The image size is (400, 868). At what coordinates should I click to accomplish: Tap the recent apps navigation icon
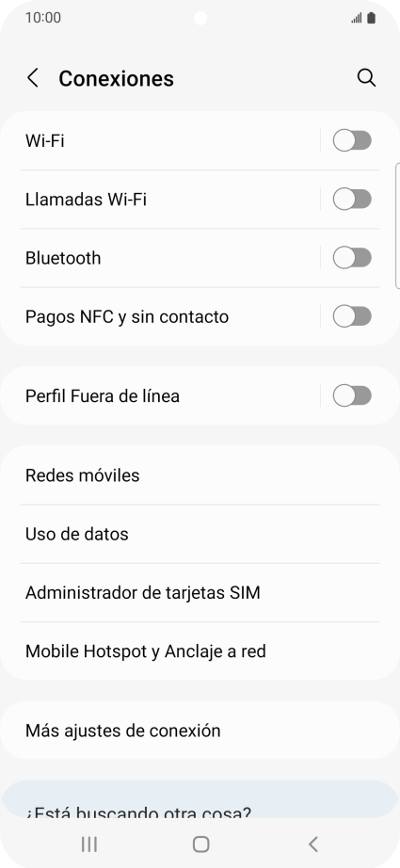pyautogui.click(x=89, y=844)
